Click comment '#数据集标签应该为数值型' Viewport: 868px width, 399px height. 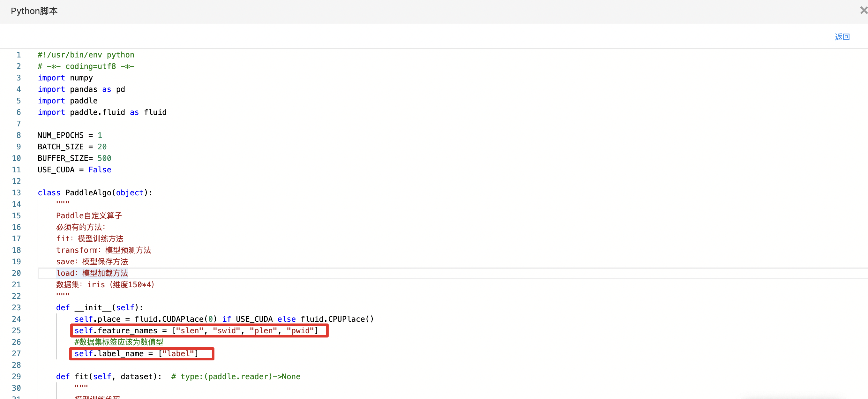click(x=119, y=342)
